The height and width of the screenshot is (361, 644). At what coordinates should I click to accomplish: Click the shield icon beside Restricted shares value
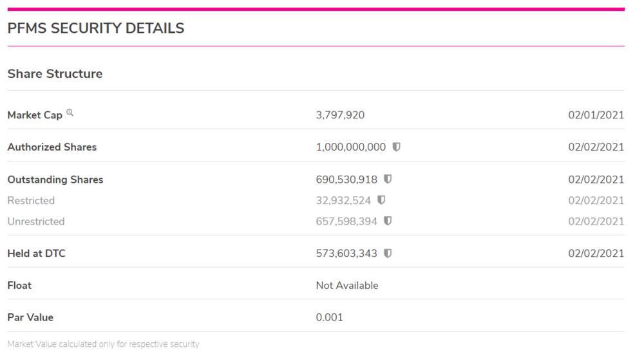(381, 200)
